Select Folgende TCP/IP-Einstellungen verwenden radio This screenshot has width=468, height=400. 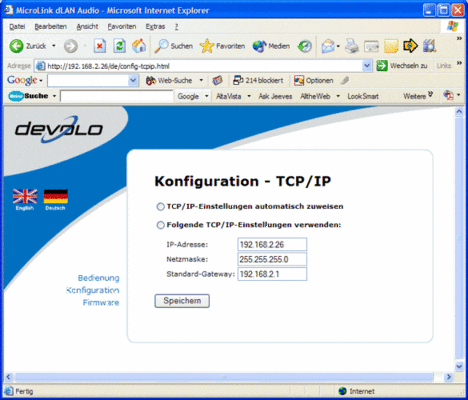tap(160, 225)
